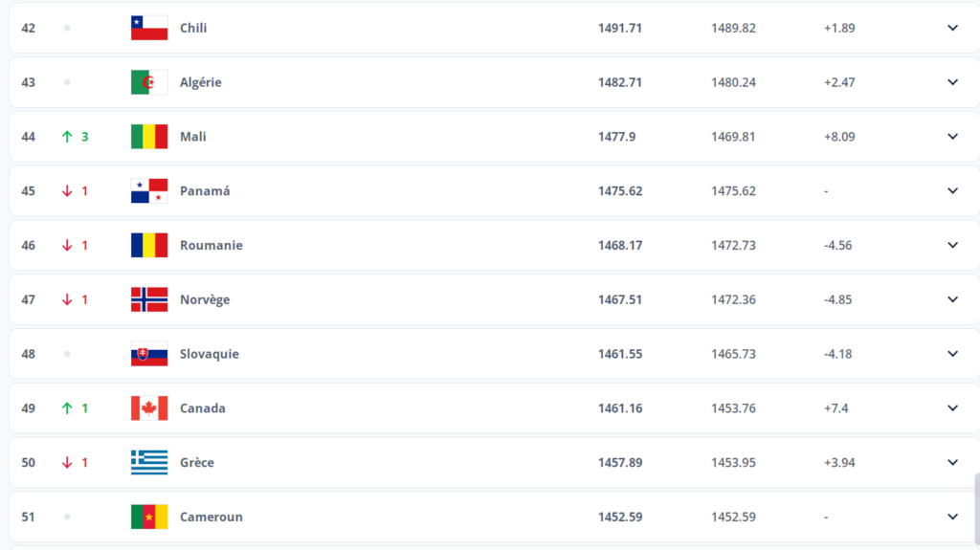Click the Grèce flag icon

(149, 463)
